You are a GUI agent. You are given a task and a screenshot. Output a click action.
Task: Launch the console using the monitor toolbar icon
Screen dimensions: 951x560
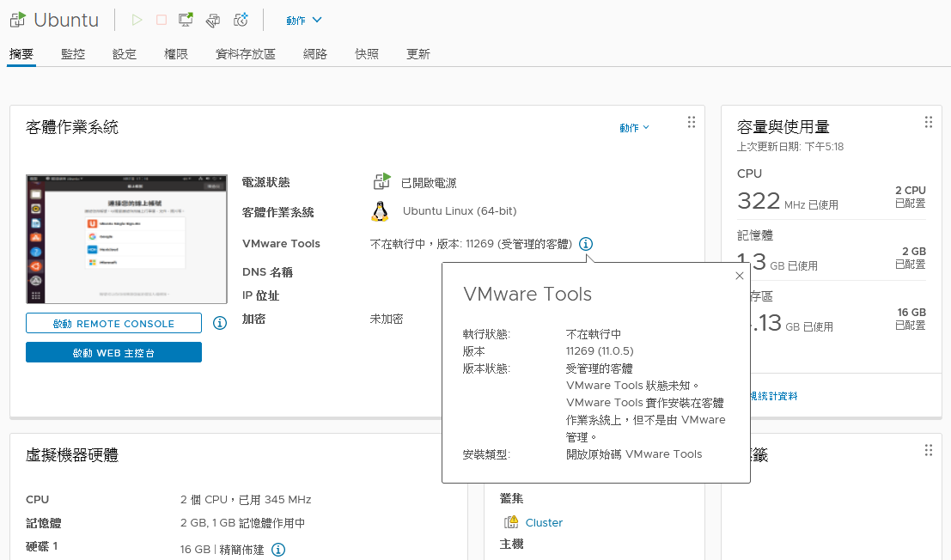(186, 20)
